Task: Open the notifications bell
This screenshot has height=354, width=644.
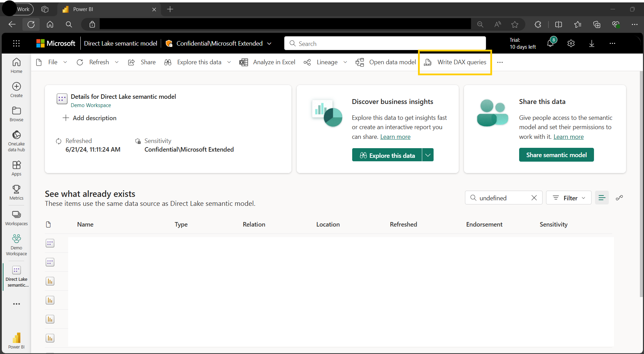Action: pyautogui.click(x=550, y=44)
